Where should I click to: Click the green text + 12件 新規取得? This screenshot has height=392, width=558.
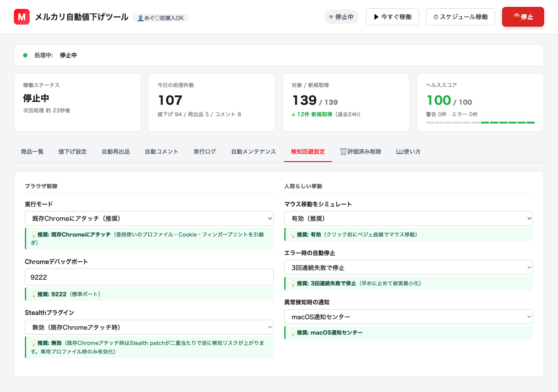pyautogui.click(x=312, y=115)
